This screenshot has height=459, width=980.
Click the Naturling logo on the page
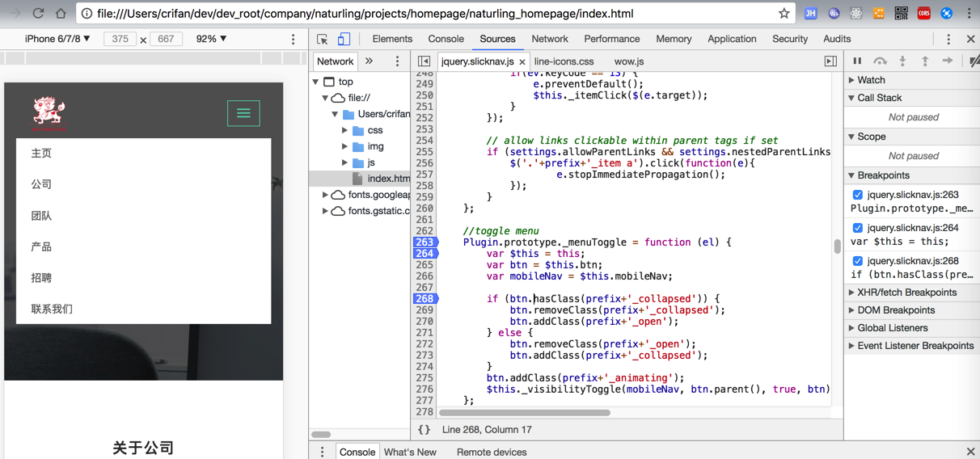49,114
